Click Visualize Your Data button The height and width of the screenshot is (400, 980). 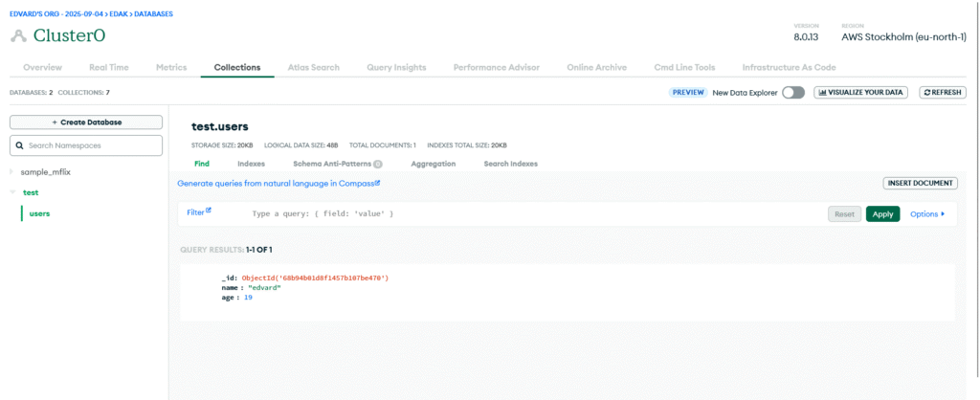coord(860,93)
